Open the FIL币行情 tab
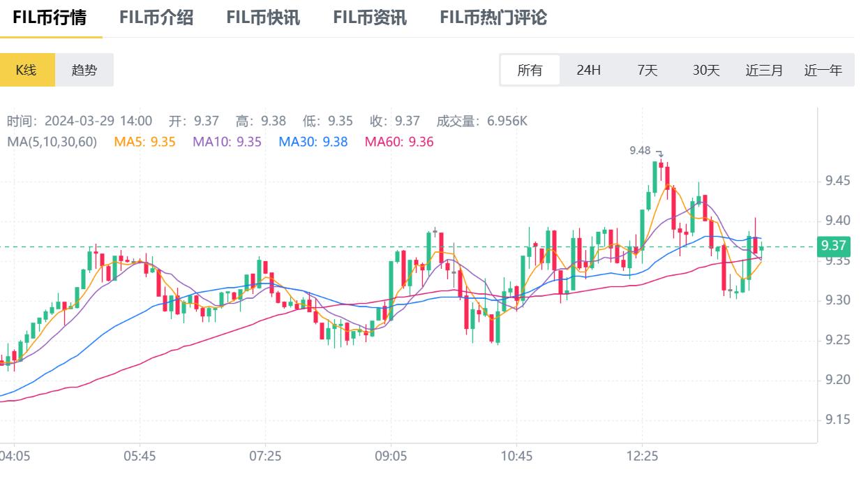This screenshot has height=479, width=868. click(x=50, y=17)
